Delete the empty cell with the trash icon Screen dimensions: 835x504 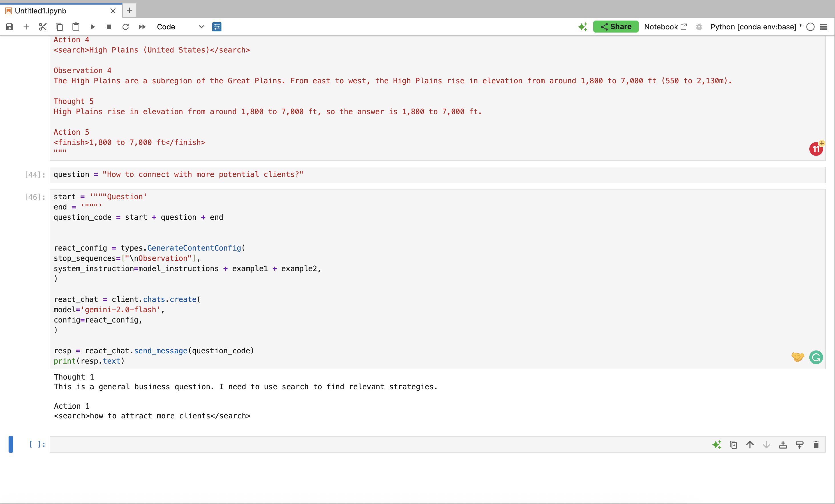[816, 445]
